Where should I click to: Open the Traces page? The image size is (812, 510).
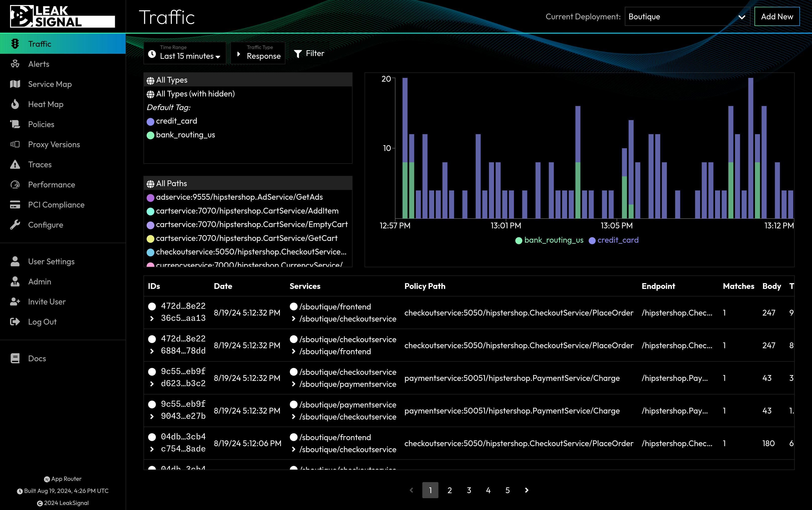tap(40, 165)
